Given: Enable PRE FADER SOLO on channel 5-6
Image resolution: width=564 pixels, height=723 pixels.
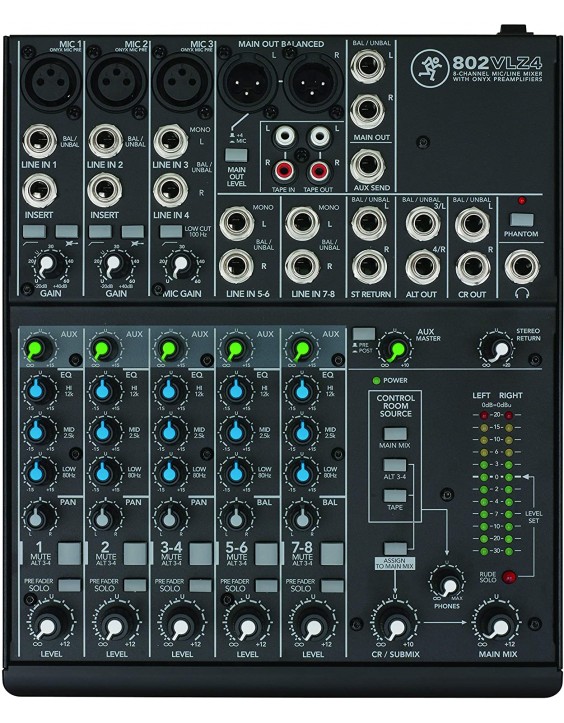Looking at the screenshot, I should 266,586.
